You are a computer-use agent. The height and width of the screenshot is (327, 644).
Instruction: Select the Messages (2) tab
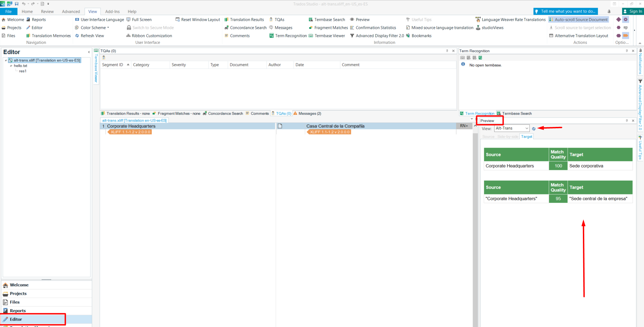point(308,113)
